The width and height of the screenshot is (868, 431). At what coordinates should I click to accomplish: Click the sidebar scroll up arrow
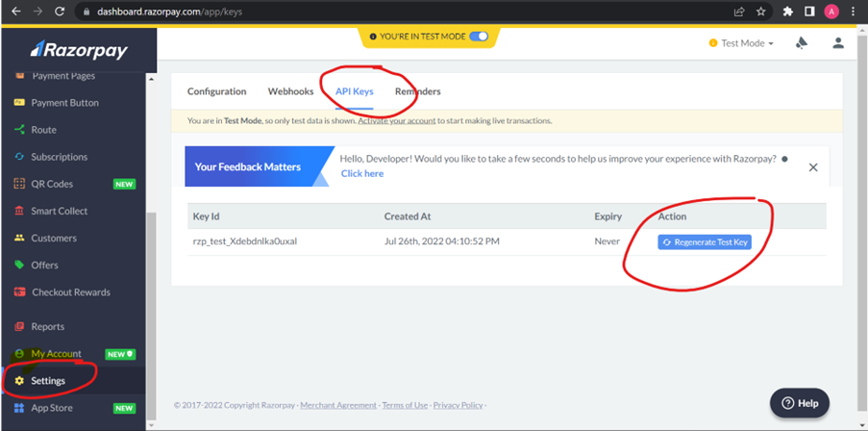151,78
